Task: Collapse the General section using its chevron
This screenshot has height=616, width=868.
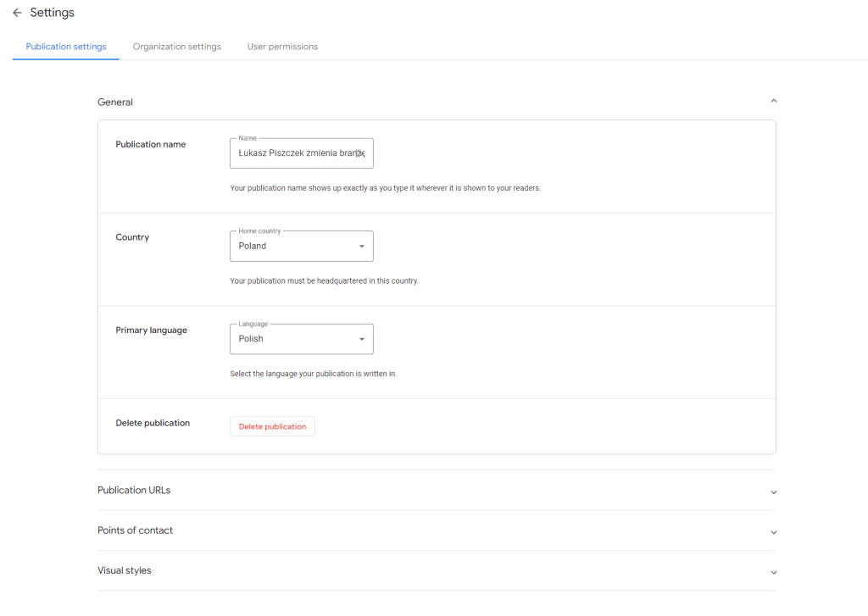Action: 773,102
